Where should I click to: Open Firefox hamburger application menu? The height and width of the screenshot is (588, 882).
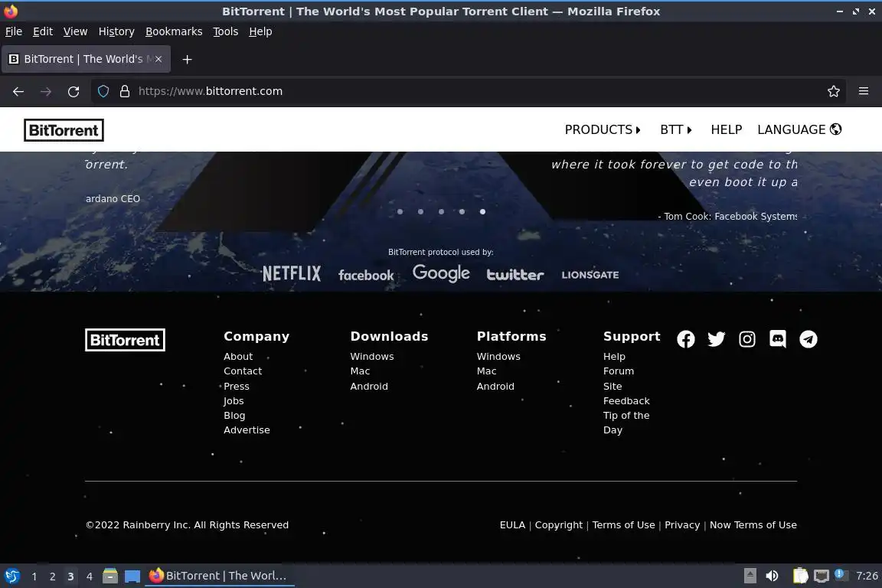click(864, 91)
